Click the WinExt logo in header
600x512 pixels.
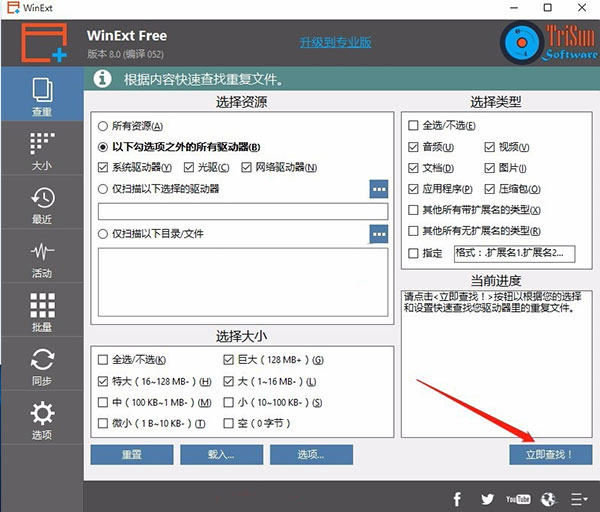[x=44, y=42]
